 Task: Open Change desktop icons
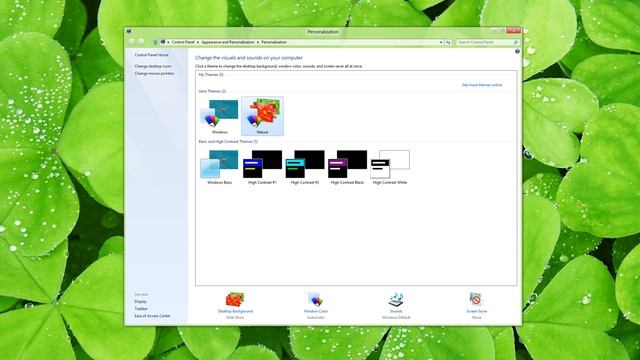pos(153,66)
